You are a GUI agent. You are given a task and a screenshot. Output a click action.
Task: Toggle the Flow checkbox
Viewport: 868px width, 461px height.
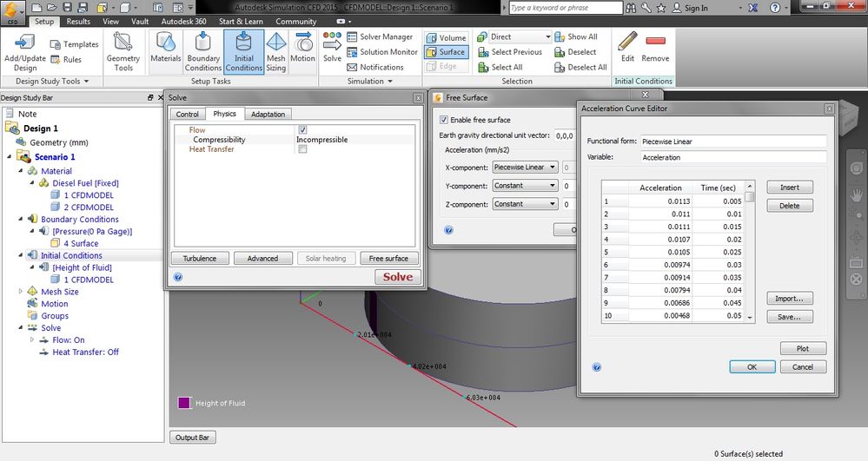tap(302, 130)
